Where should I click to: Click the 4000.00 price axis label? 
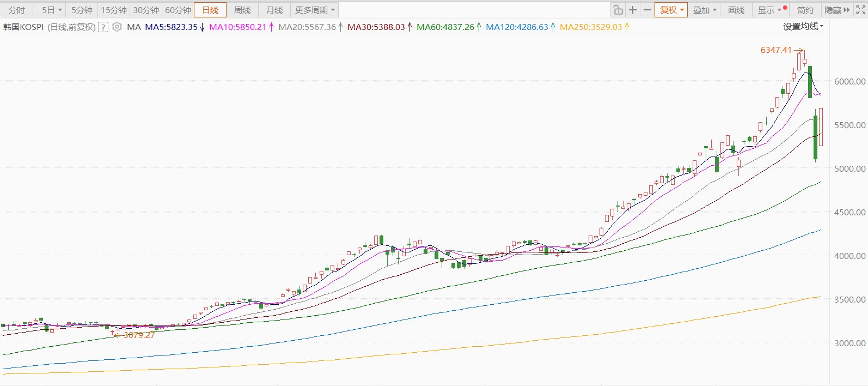click(849, 256)
